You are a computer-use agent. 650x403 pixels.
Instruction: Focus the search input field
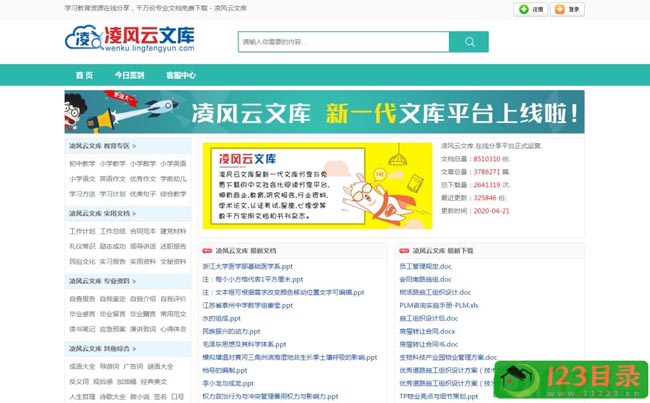344,42
